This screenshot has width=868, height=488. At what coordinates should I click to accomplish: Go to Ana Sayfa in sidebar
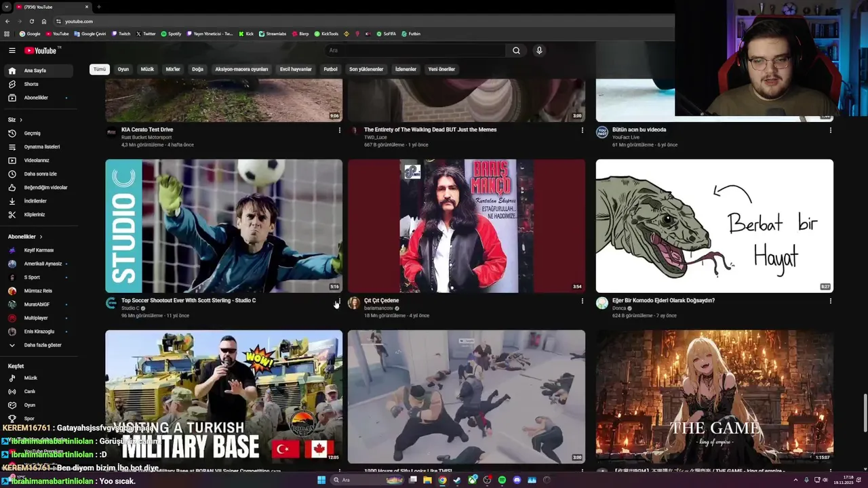tap(39, 70)
